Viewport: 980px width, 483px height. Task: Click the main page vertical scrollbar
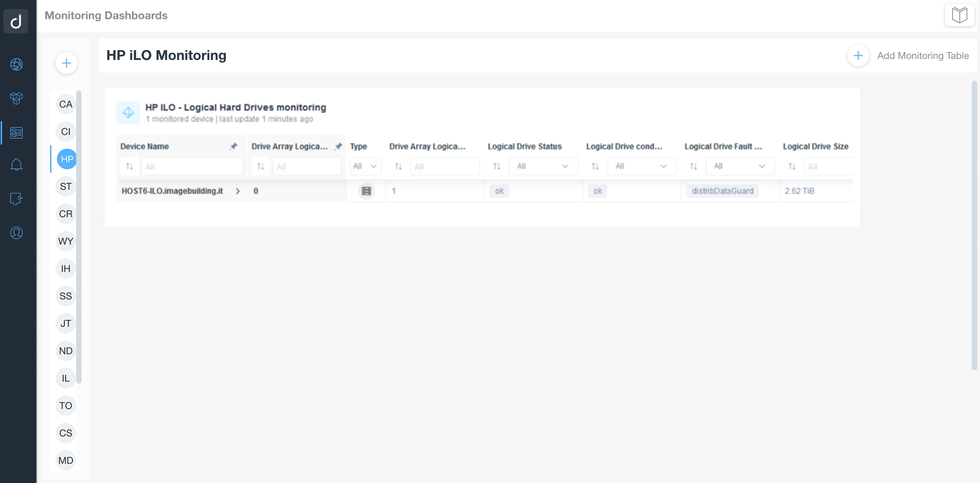click(x=974, y=225)
